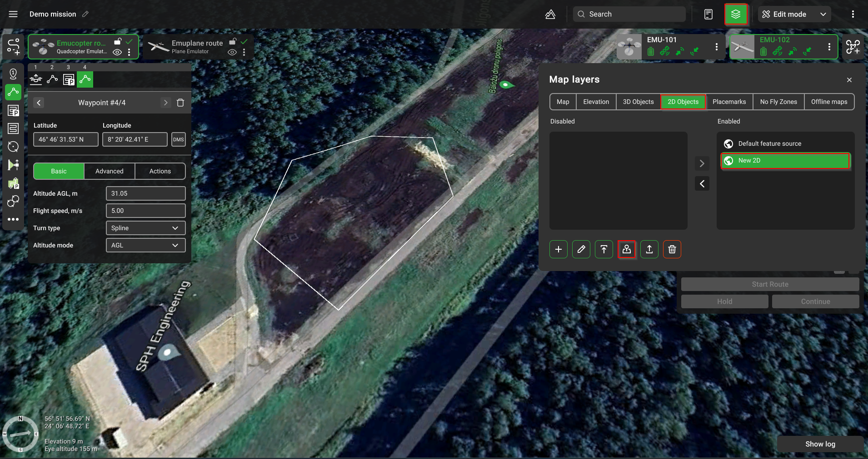
Task: Delete waypoint using the trash icon
Action: (180, 103)
